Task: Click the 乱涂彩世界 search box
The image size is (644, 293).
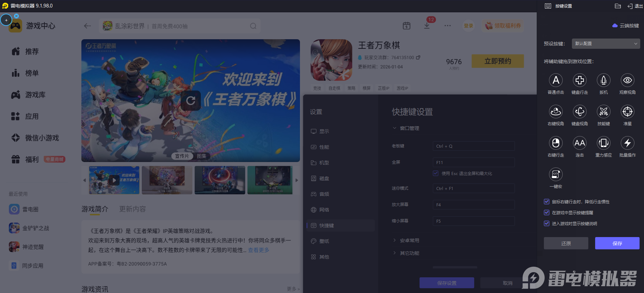Action: click(180, 26)
